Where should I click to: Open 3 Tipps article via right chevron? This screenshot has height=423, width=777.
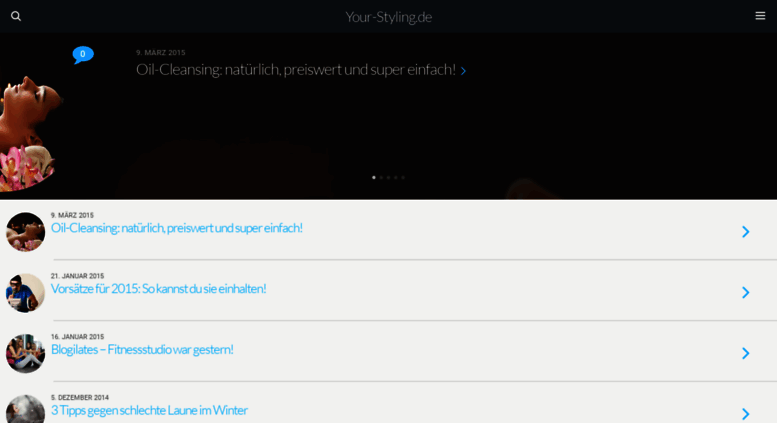coord(745,414)
